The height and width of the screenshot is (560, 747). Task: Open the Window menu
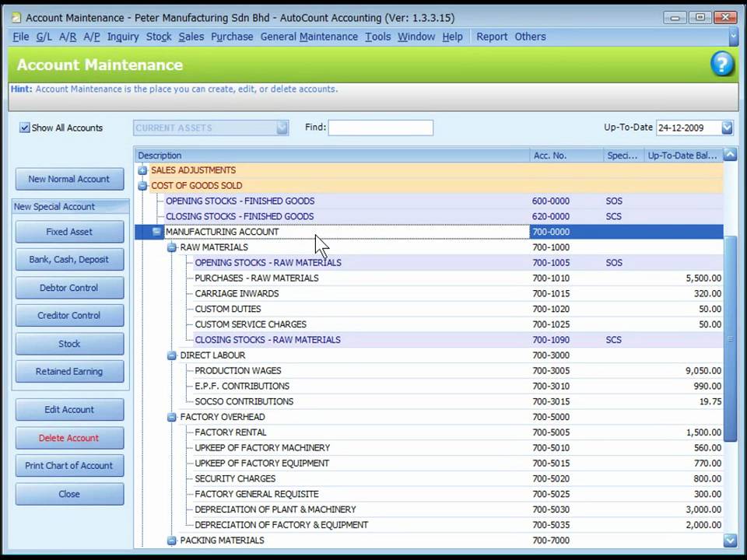tap(416, 37)
